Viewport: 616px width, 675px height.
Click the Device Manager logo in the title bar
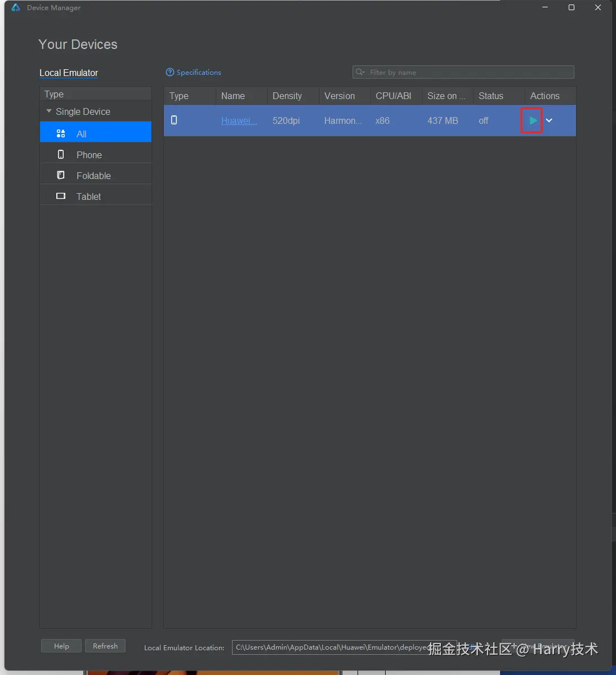pos(16,7)
